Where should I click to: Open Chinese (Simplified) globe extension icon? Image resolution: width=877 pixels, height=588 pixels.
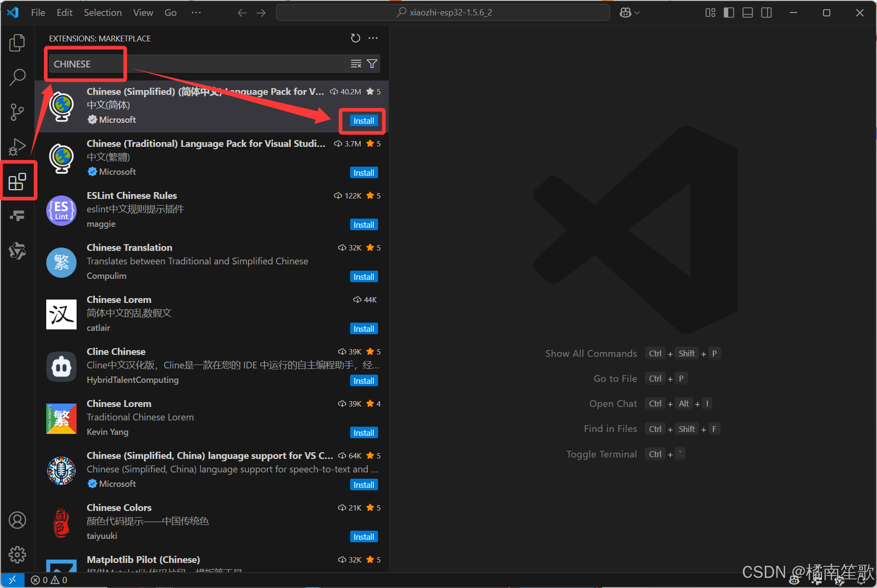coord(61,106)
